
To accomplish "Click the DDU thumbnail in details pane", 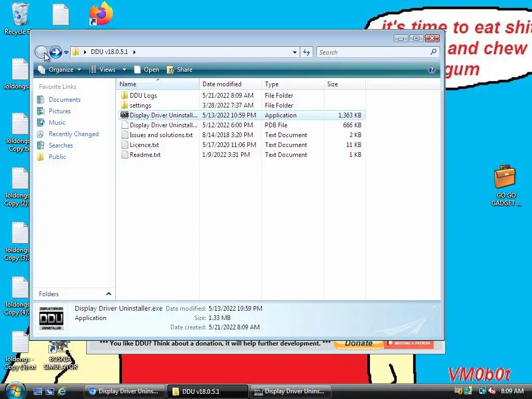I will 51,318.
